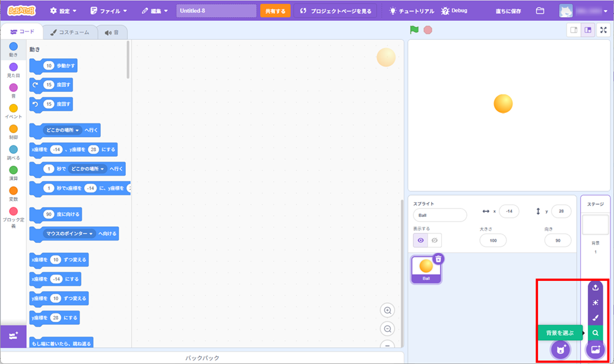Delete the Ball sprite using trash icon
The image size is (614, 364).
coord(438,258)
